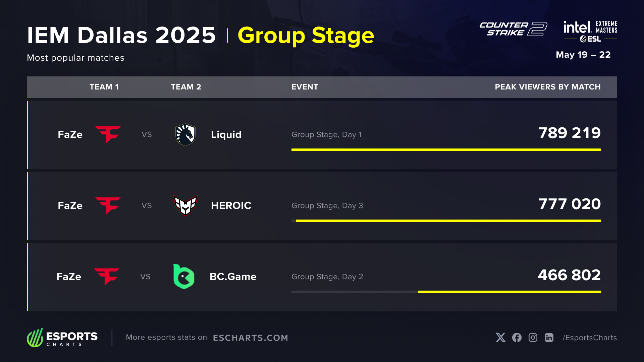Image resolution: width=644 pixels, height=362 pixels.
Task: Select the TEAM 1 column header
Action: click(104, 87)
